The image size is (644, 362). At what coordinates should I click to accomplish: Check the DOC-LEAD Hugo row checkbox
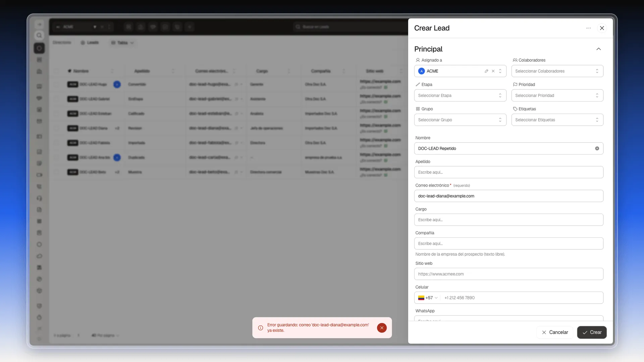(x=56, y=84)
